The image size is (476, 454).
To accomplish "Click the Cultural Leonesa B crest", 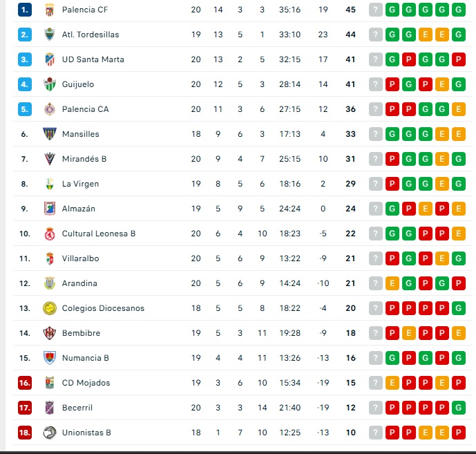I will (x=49, y=234).
